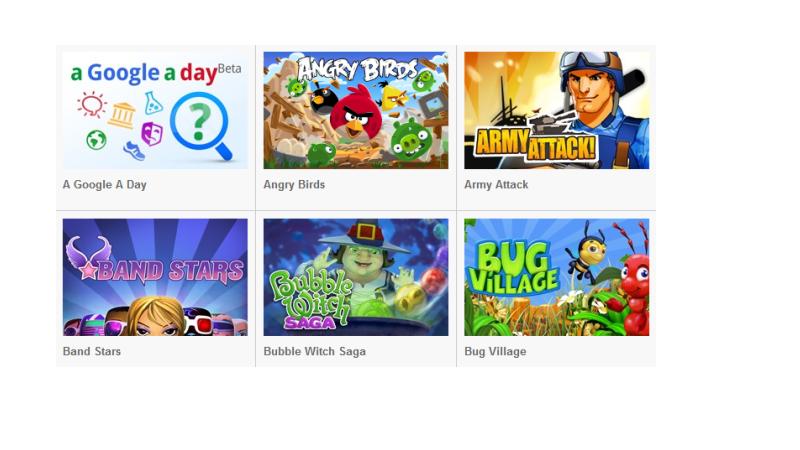Click the teal science flask icon
This screenshot has height=450, width=800.
point(153,103)
